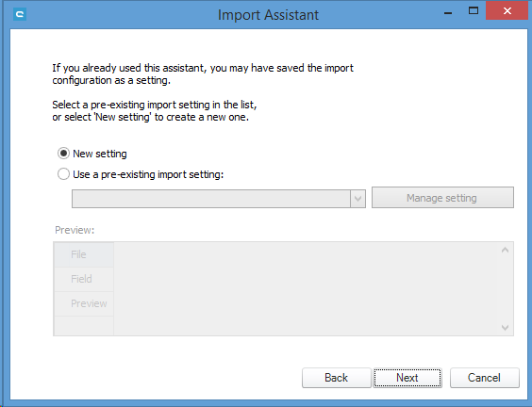This screenshot has width=532, height=407.
Task: Select the File row header in preview
Action: coord(84,254)
